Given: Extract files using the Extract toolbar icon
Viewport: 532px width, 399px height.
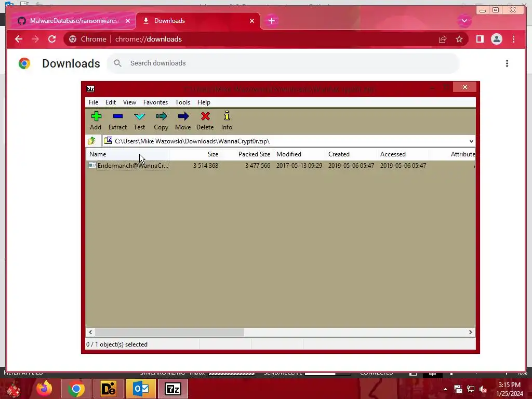Looking at the screenshot, I should pos(117,121).
